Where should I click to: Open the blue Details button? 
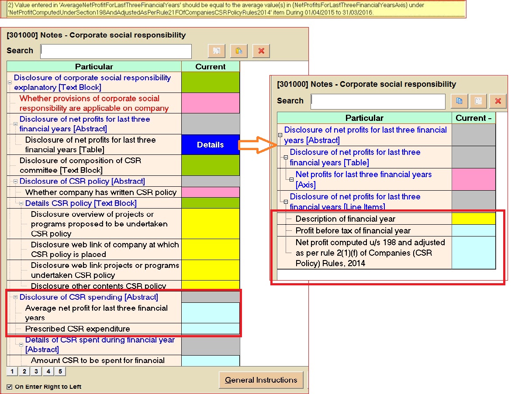210,145
